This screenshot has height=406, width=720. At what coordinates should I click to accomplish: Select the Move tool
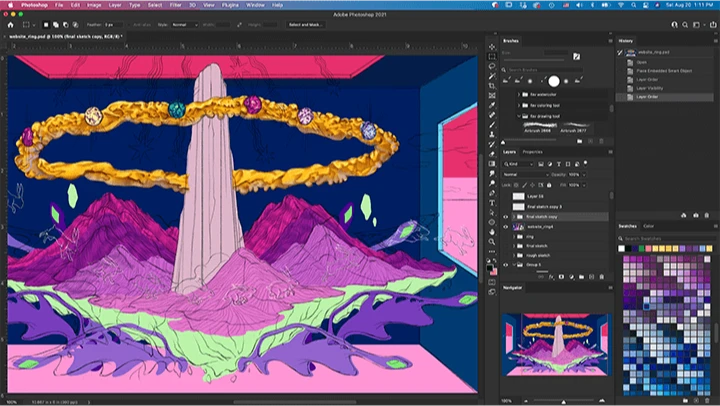pos(492,47)
